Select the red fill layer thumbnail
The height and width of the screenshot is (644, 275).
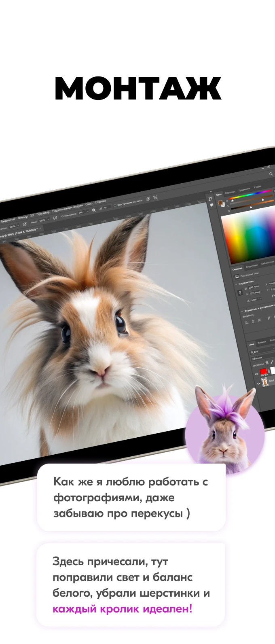click(264, 371)
